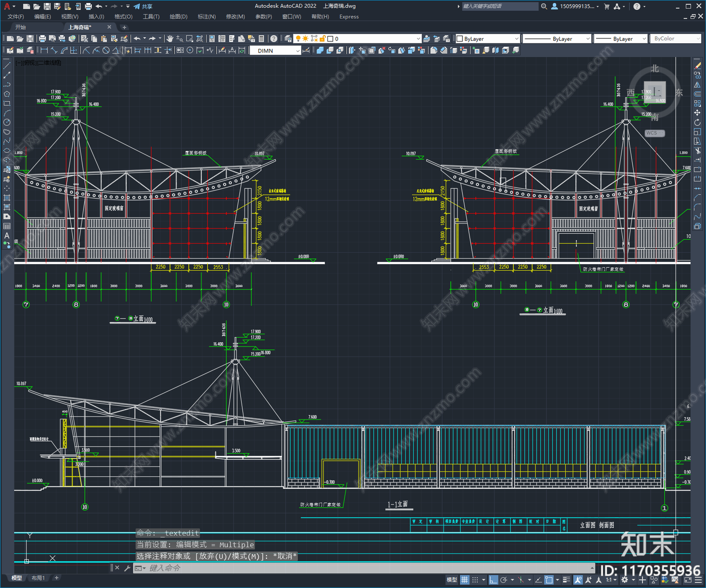Click the Erase tool in modify toolbar

(698, 66)
